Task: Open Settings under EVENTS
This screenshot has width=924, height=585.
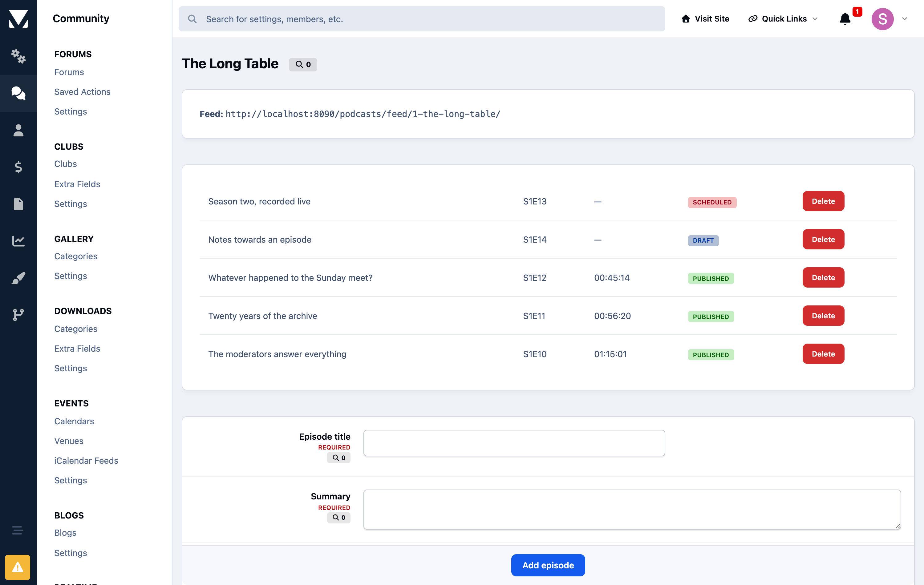Action: point(71,480)
